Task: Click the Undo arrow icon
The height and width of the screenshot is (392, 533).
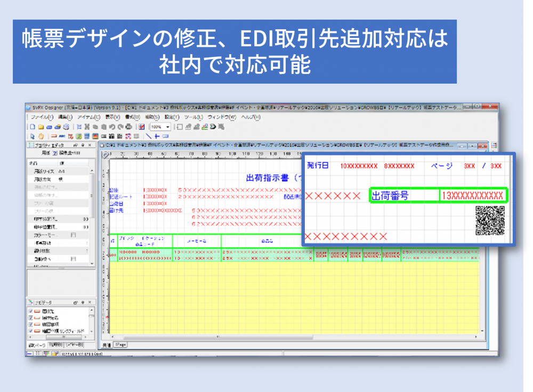Action: [x=112, y=127]
